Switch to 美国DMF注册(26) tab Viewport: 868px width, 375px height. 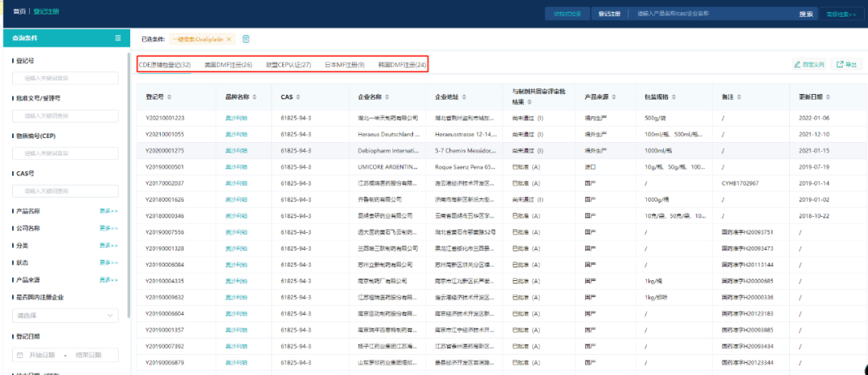pyautogui.click(x=228, y=64)
